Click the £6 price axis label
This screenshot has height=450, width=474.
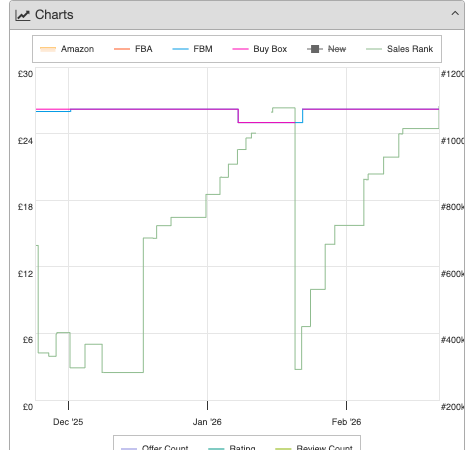(x=28, y=340)
